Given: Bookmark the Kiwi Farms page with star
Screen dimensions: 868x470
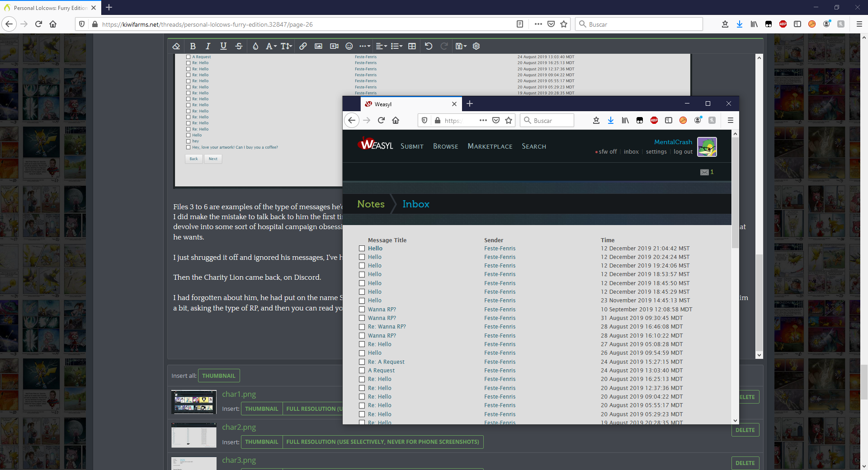Looking at the screenshot, I should [x=564, y=24].
